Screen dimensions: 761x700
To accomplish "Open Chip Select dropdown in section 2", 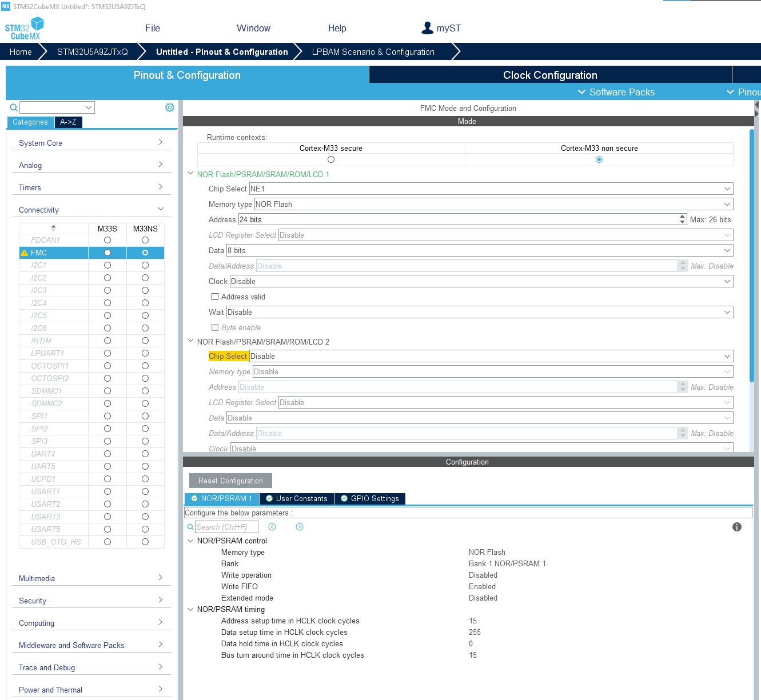I will coord(491,356).
